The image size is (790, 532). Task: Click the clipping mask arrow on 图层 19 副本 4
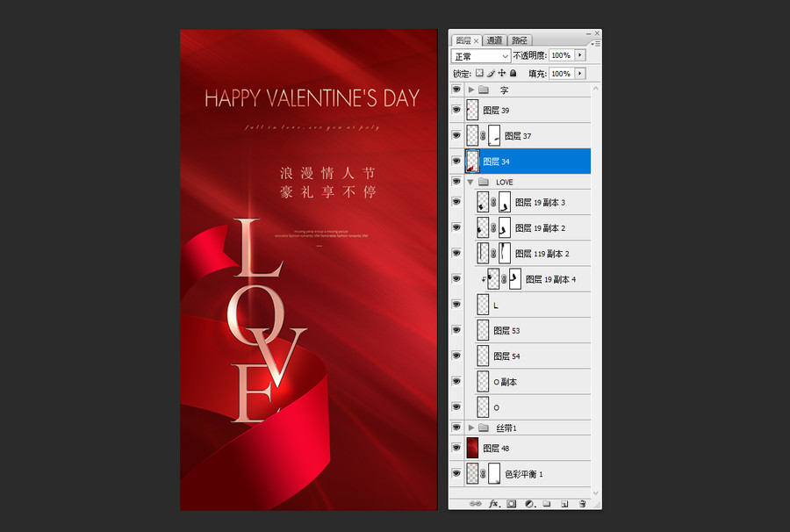point(484,279)
